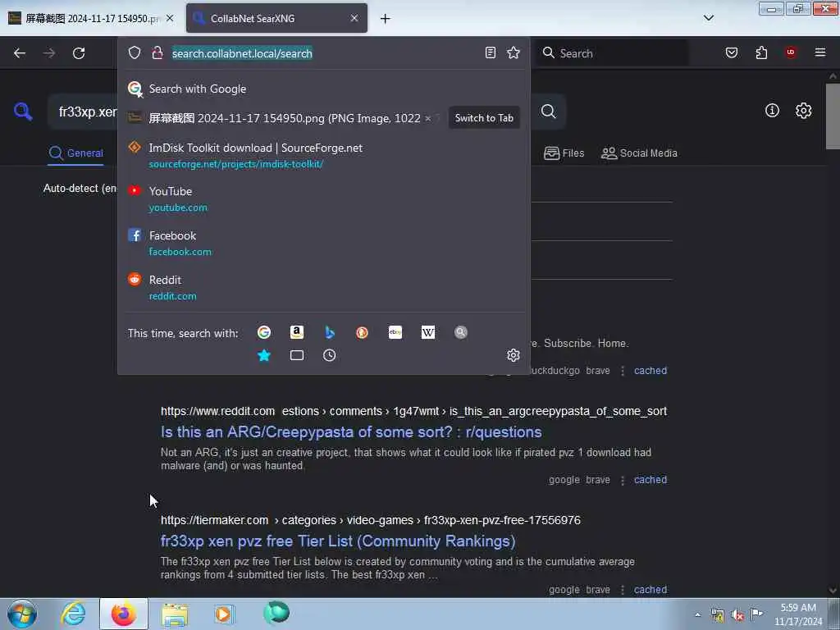
Task: Open cached link for Tiermaker result
Action: (651, 589)
